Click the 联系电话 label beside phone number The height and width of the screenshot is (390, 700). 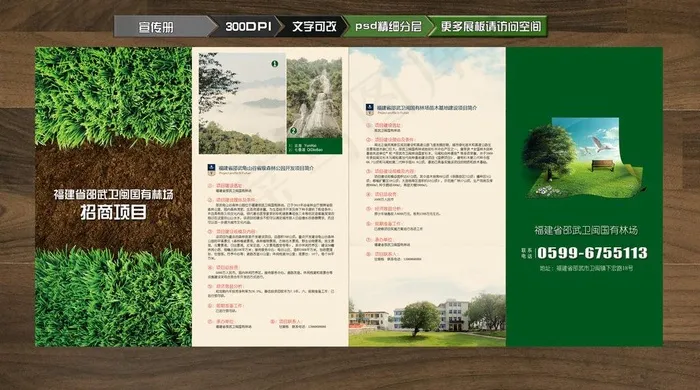click(x=527, y=253)
